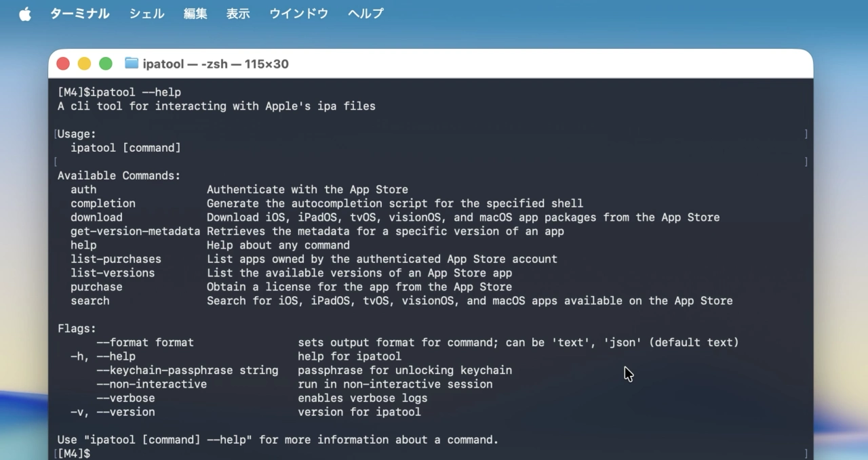The width and height of the screenshot is (868, 460).
Task: Click the 'search' command name
Action: pos(90,301)
